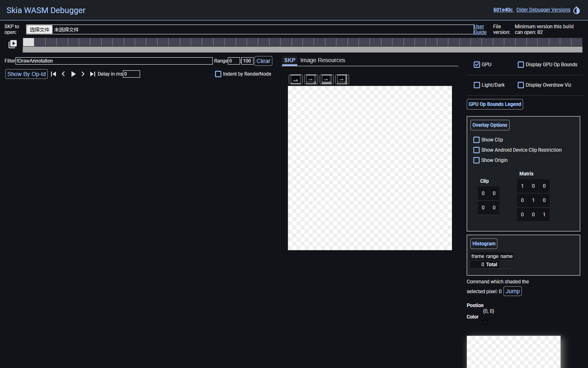This screenshot has height=368, width=588.
Task: Click the zoomed pixel preview canvas
Action: 514,352
